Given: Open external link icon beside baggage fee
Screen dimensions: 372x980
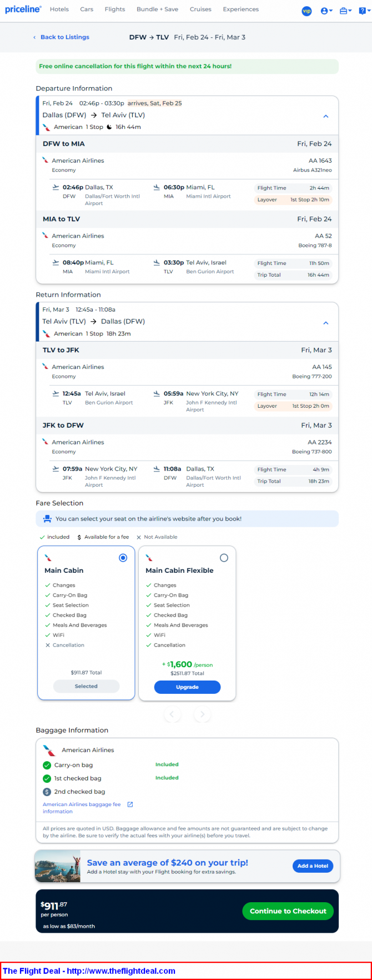Looking at the screenshot, I should (x=130, y=804).
